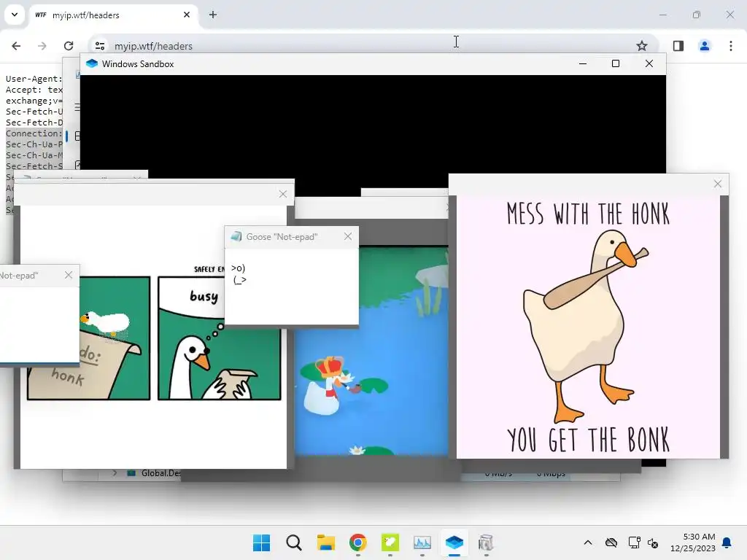Viewport: 747px width, 560px height.
Task: Close the 'Mess with the honk' meme window
Action: pos(718,184)
